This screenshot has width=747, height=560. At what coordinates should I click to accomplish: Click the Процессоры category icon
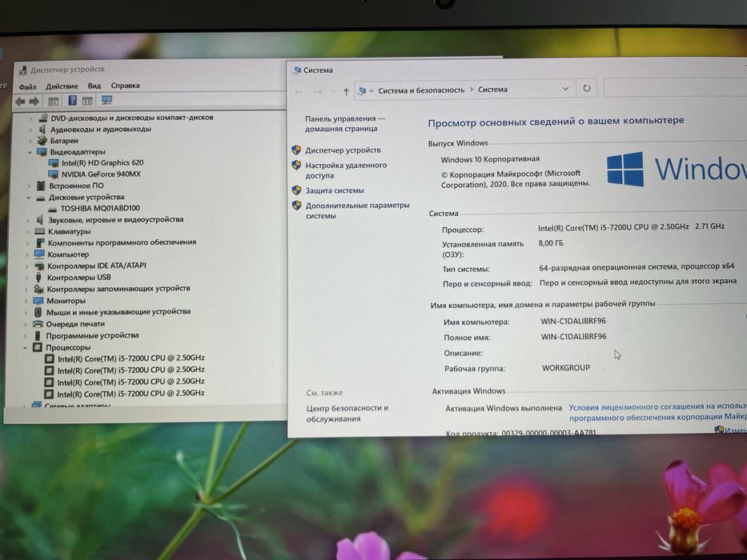37,348
